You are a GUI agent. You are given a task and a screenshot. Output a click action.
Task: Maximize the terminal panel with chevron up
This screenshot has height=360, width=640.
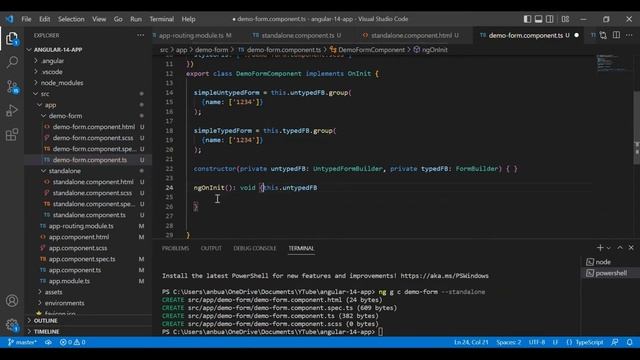pos(620,248)
